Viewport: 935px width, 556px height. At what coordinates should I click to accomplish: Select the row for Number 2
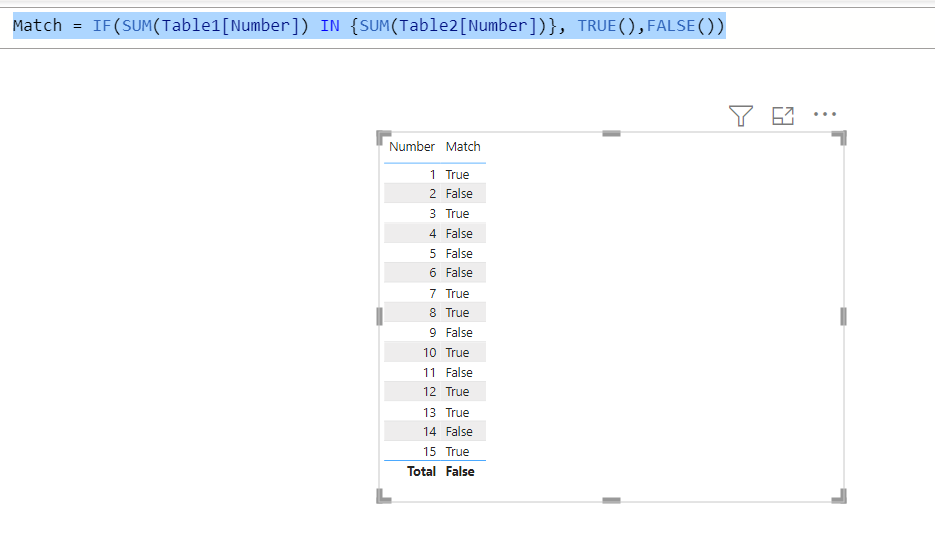tap(435, 194)
